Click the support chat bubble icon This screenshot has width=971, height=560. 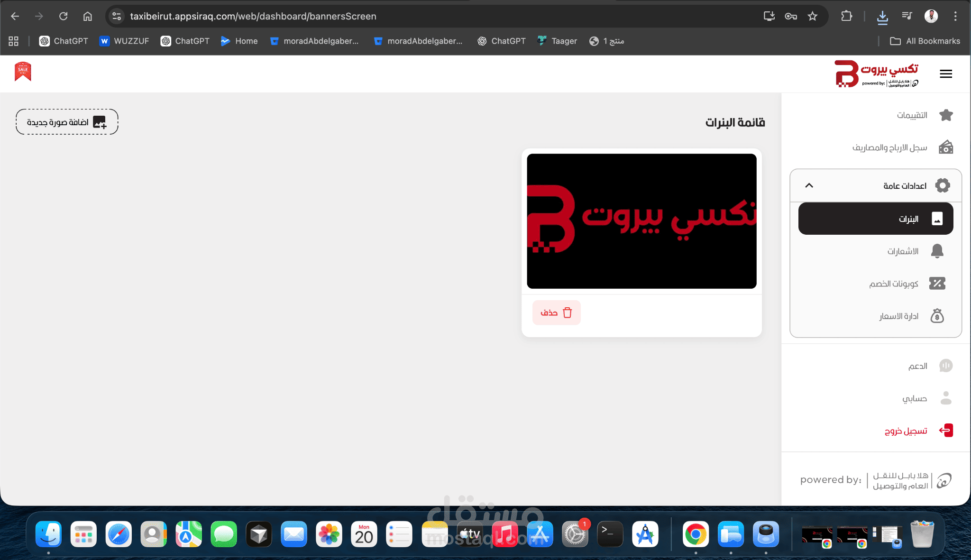click(946, 366)
